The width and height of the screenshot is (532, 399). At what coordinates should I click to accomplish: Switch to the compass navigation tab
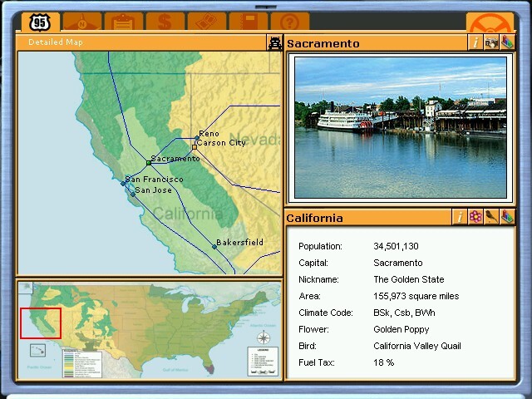tap(82, 22)
